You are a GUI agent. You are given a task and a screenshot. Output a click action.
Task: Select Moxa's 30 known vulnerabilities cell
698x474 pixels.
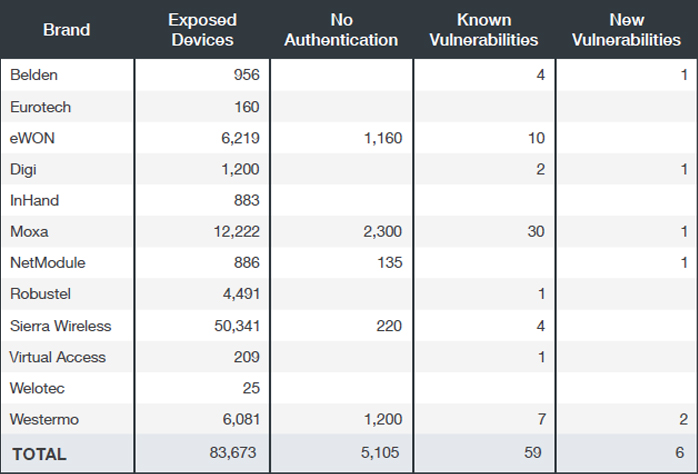pos(535,231)
